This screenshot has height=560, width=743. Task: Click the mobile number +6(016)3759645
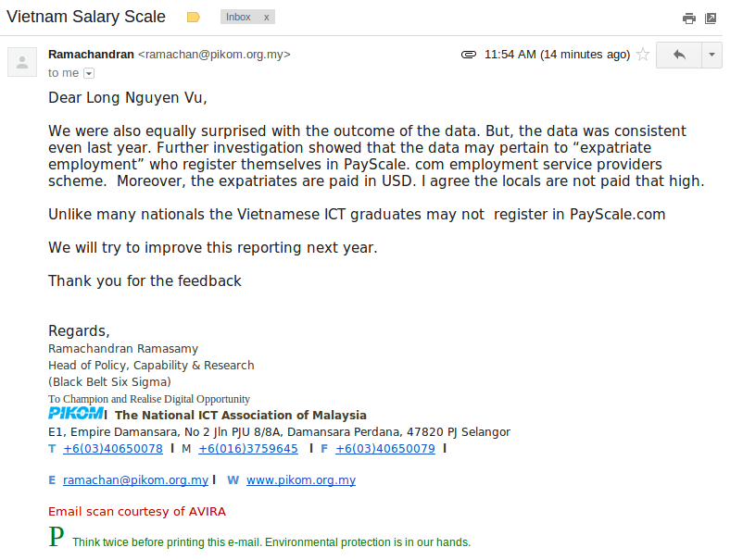(x=248, y=449)
